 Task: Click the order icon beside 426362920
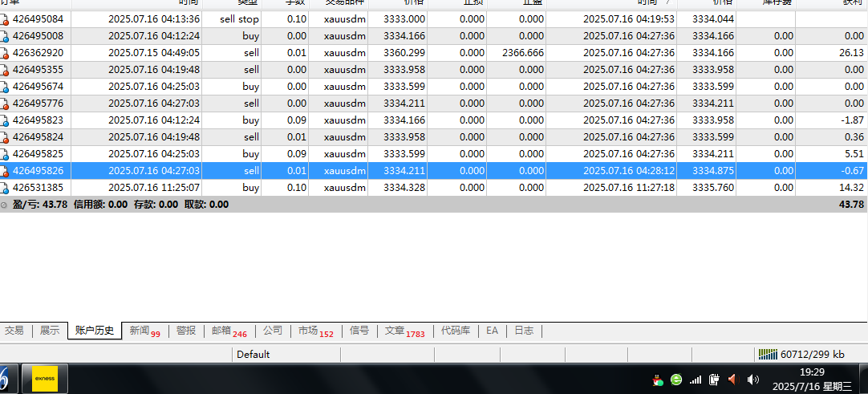(5, 54)
